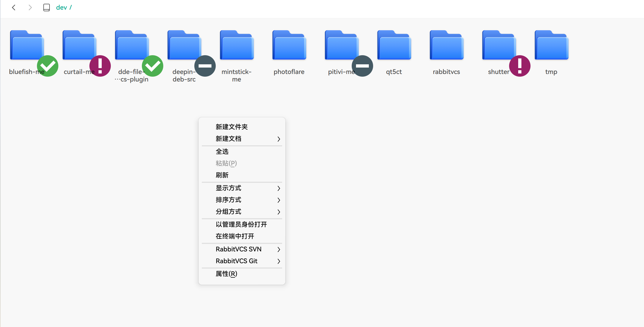
Task: Click the green check emblem on dde-file-plugin folder
Action: point(153,66)
